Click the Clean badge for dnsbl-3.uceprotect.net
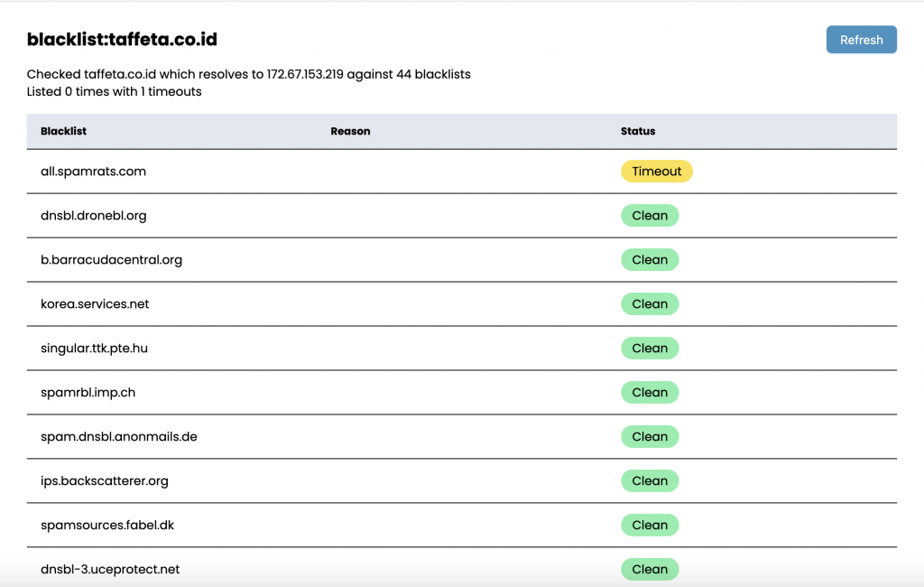Image resolution: width=924 pixels, height=587 pixels. tap(650, 569)
